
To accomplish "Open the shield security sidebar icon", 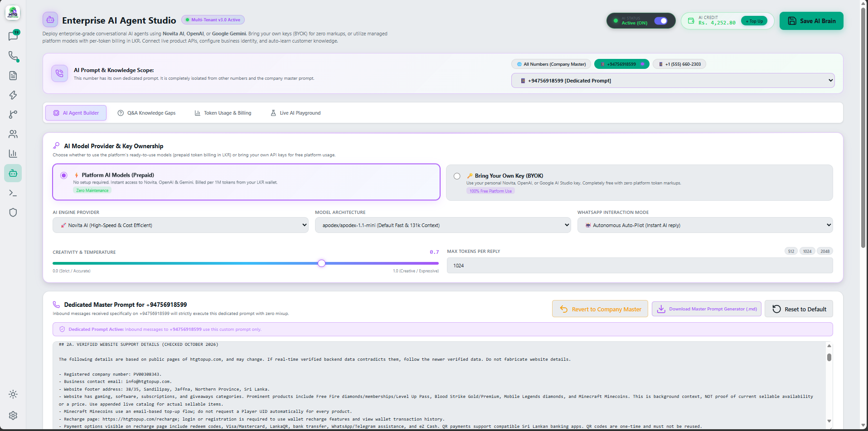I will tap(13, 213).
